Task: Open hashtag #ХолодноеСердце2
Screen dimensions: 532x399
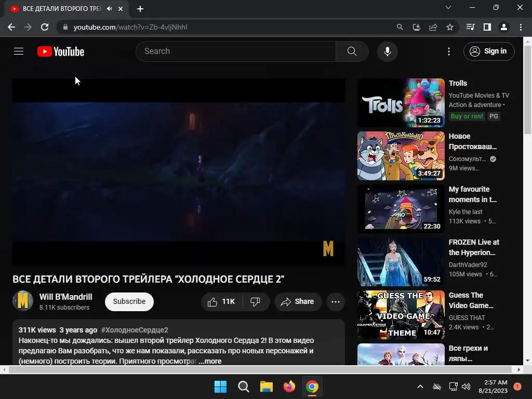Action: (135, 330)
